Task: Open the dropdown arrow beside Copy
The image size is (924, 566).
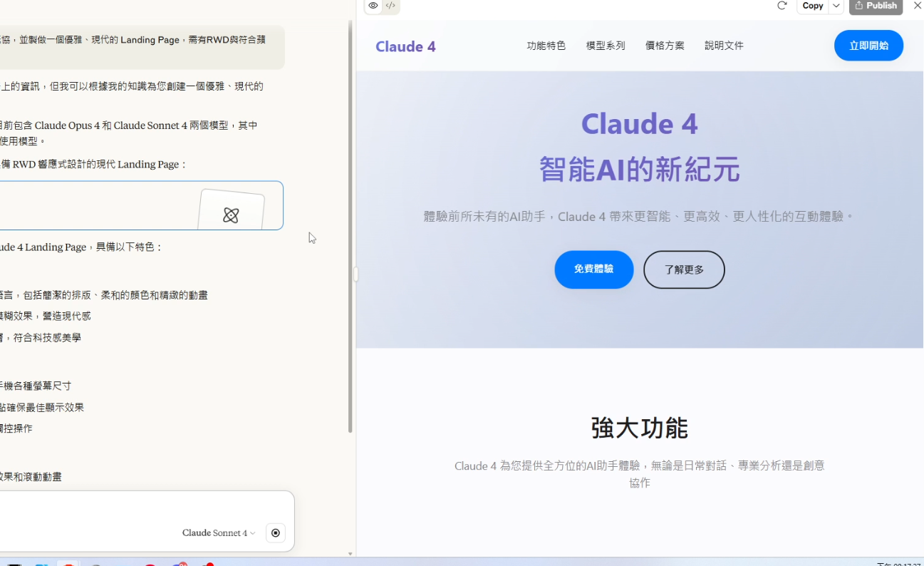Action: click(x=836, y=6)
